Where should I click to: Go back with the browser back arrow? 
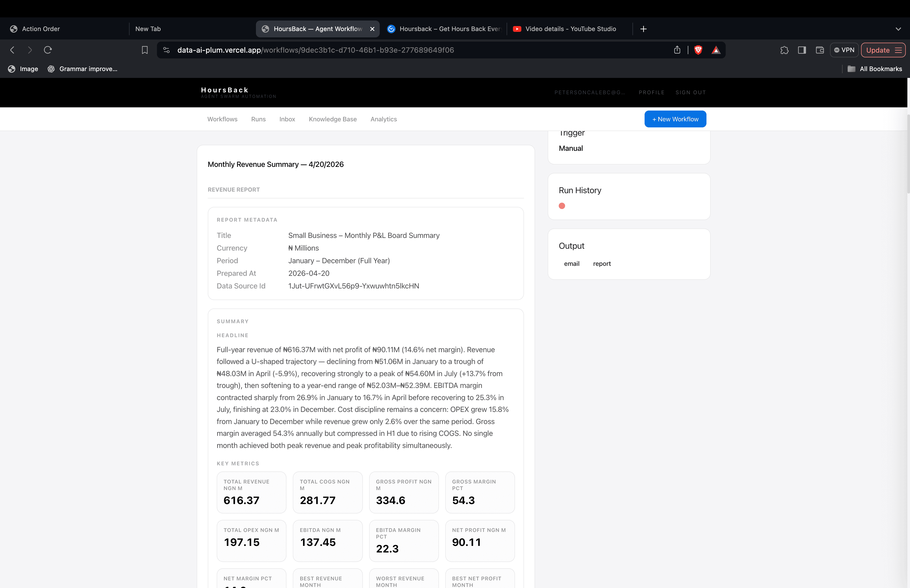[12, 50]
